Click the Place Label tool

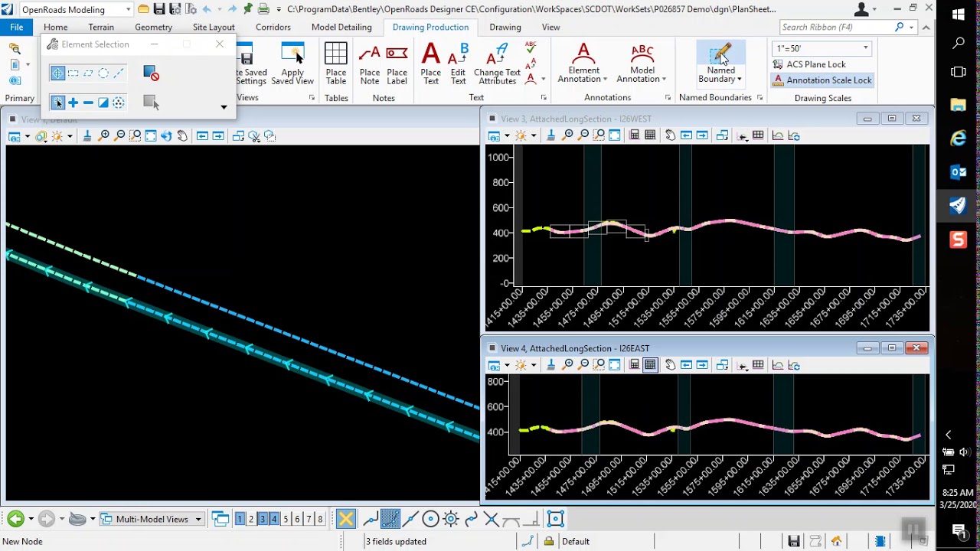point(397,64)
